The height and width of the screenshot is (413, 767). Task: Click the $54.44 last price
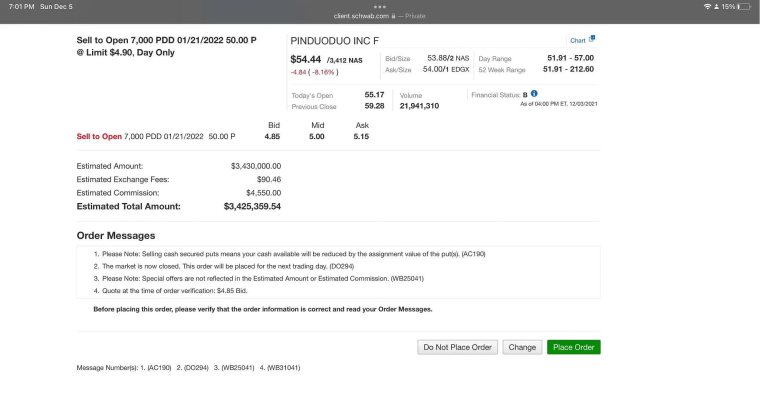point(305,59)
